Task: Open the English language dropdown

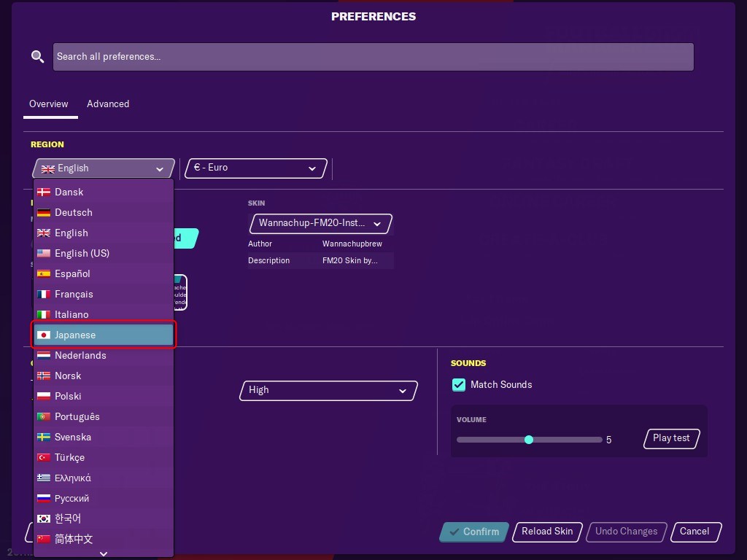Action: pos(104,168)
